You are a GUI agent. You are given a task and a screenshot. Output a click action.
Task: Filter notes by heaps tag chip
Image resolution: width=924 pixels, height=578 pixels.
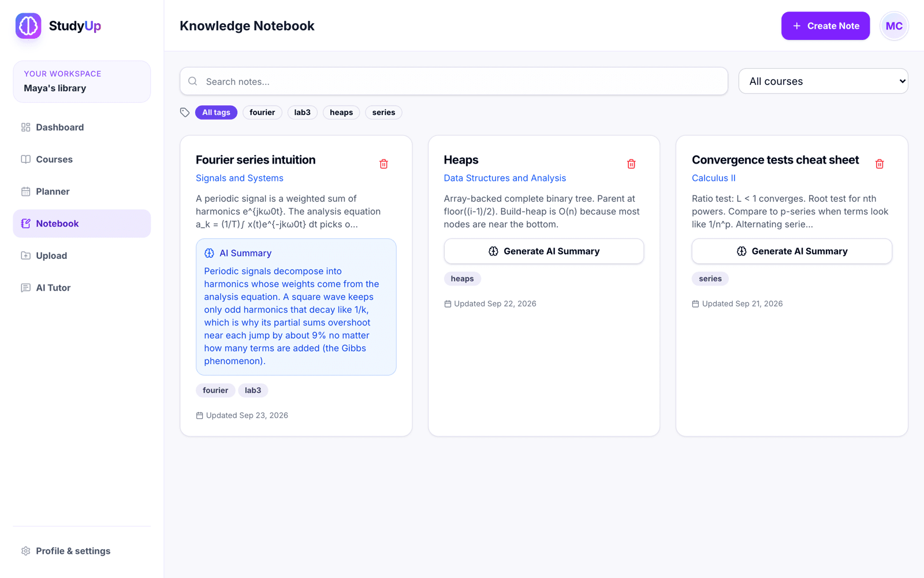tap(341, 113)
